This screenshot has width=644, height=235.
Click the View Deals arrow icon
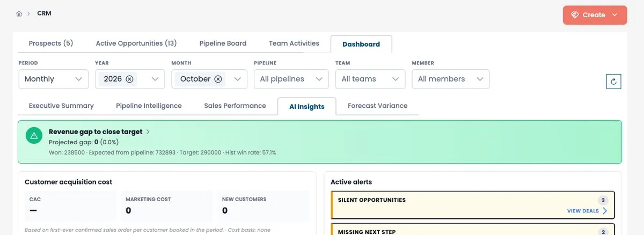coord(605,211)
